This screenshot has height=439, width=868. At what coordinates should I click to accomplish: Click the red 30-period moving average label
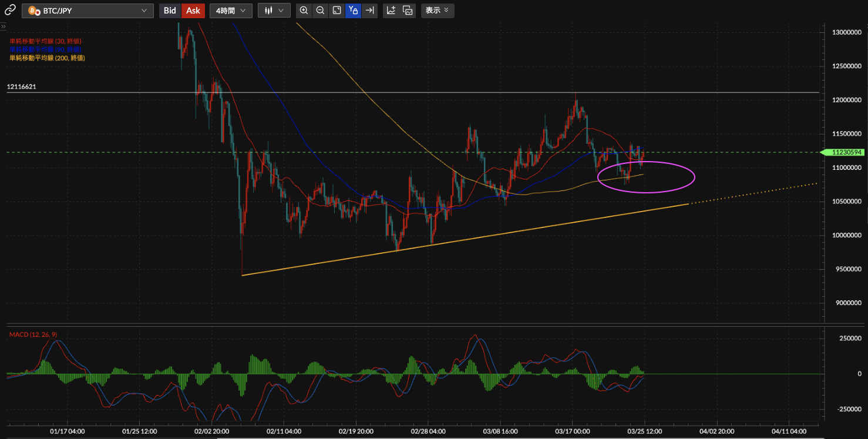tap(45, 41)
